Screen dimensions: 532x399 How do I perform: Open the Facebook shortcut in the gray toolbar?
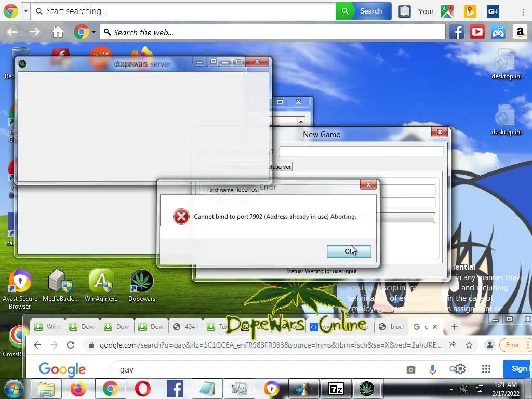click(x=457, y=32)
